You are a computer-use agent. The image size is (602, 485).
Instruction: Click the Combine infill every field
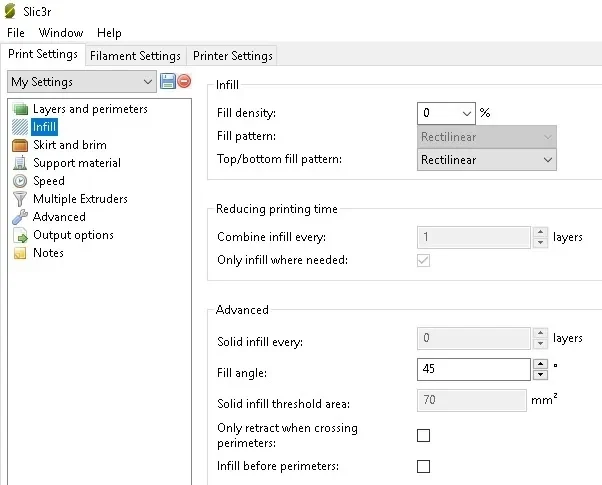coord(474,237)
